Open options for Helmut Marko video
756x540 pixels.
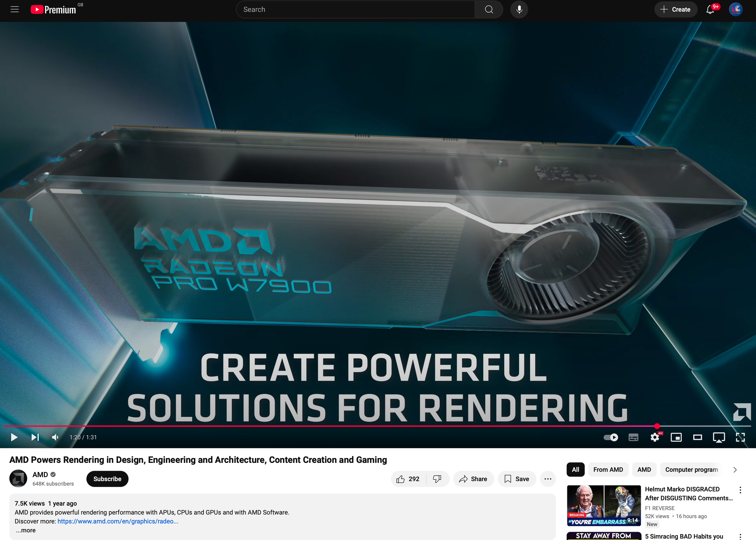740,490
